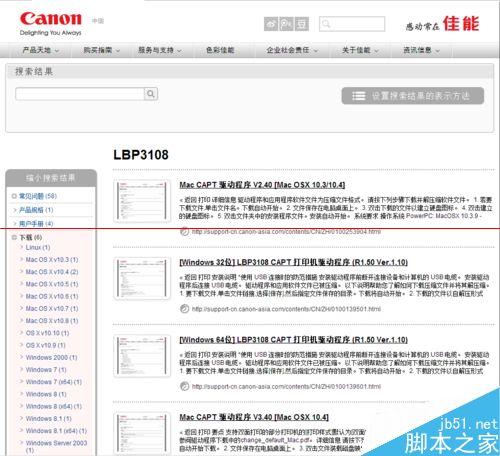
Task: Filter downloads by Mac OS X v10.6
Action: 52,296
